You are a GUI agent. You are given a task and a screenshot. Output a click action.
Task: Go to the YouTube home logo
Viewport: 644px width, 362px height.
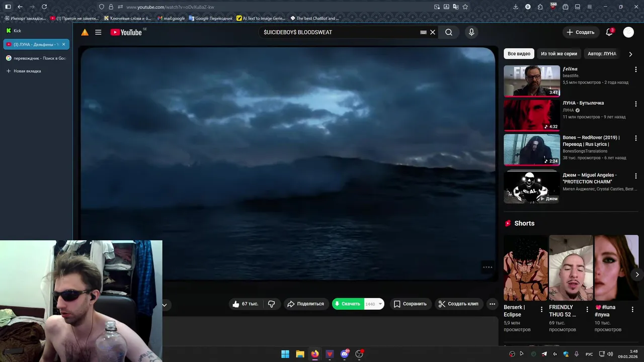(126, 32)
